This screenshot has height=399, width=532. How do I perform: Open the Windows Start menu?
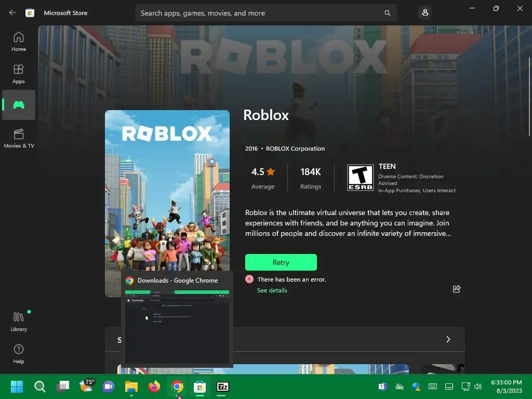(x=17, y=387)
